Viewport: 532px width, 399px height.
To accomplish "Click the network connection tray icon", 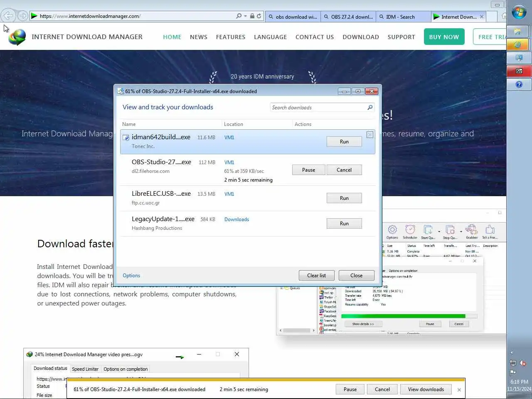I will [513, 363].
